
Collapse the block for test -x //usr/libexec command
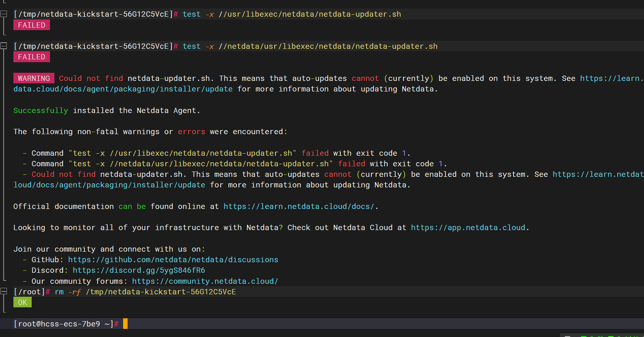coord(4,14)
